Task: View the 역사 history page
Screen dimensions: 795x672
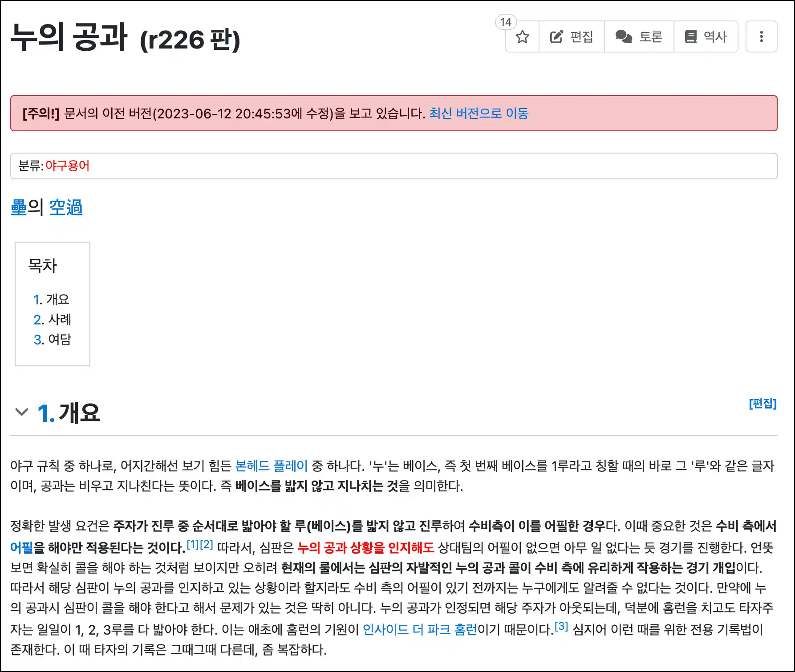Action: coord(706,36)
